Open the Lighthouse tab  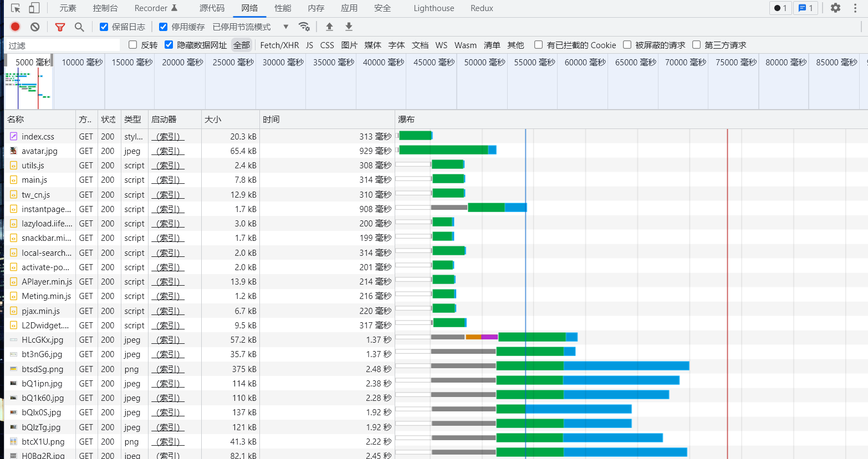(433, 8)
